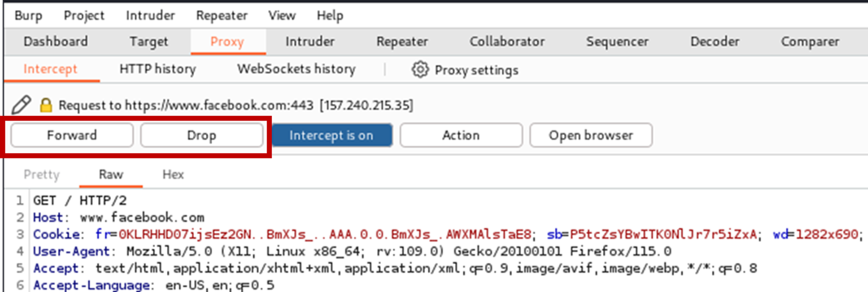This screenshot has width=868, height=292.
Task: Go to the Repeater tool tab
Action: 402,42
